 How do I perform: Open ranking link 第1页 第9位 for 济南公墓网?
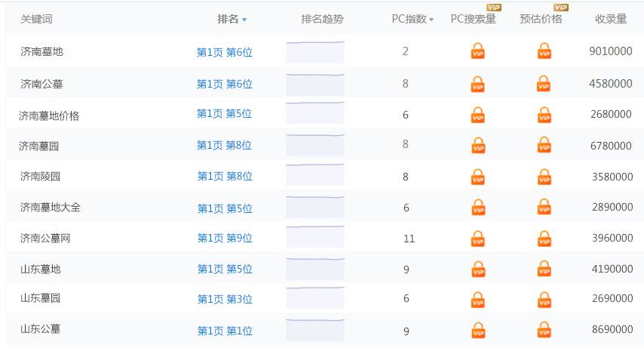point(225,238)
